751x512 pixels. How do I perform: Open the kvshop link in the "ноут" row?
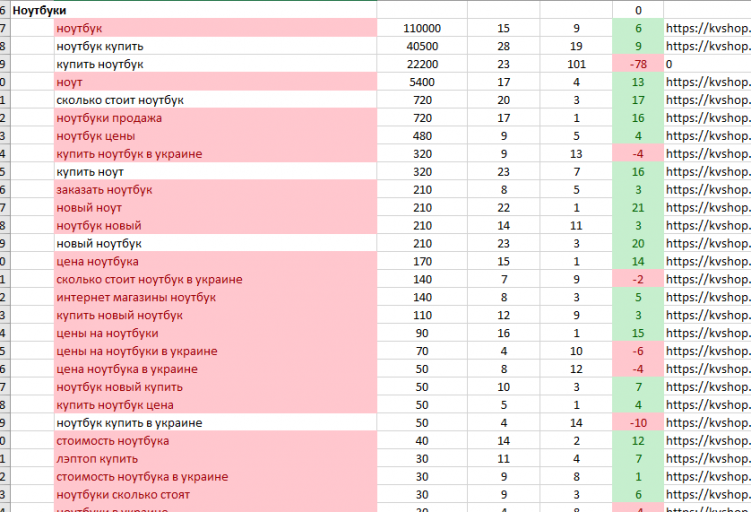tap(708, 82)
